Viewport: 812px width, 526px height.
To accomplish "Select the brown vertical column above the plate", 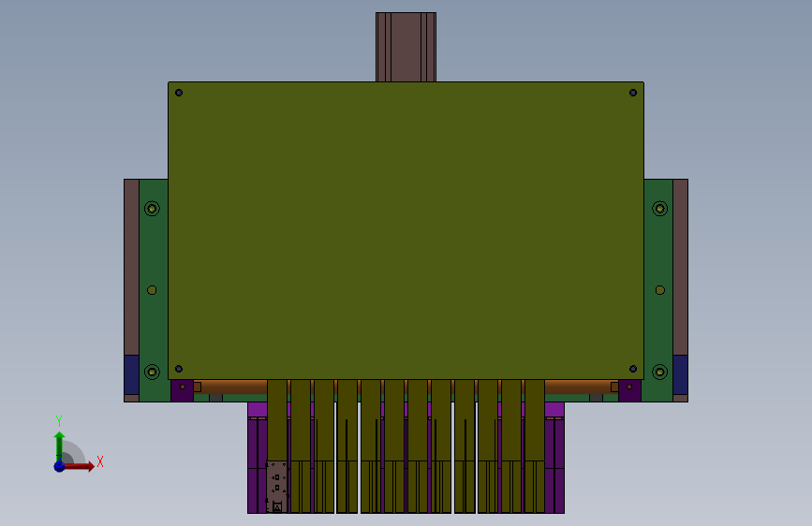I will point(406,47).
